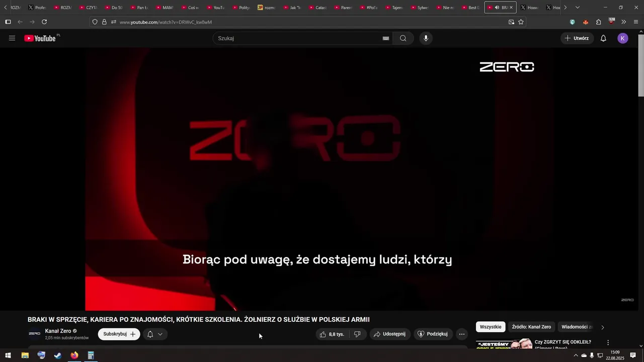Click Podziękuj thanks button

pyautogui.click(x=433, y=334)
